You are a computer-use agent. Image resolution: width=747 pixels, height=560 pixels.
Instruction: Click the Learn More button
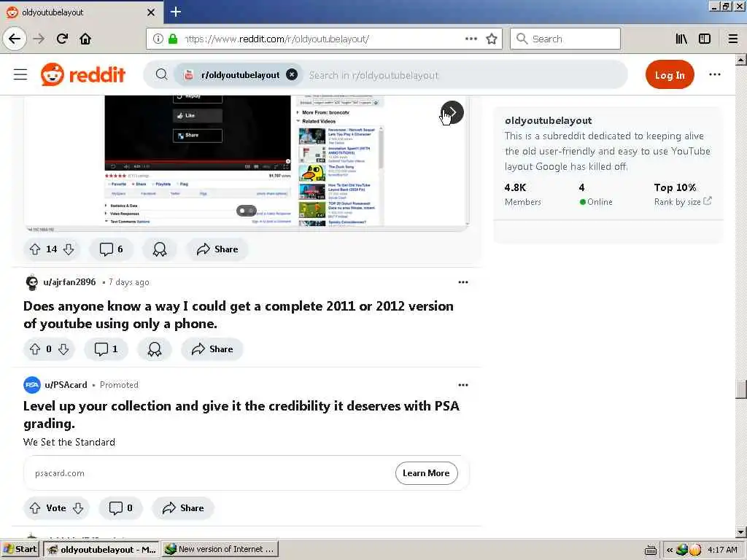coord(426,472)
